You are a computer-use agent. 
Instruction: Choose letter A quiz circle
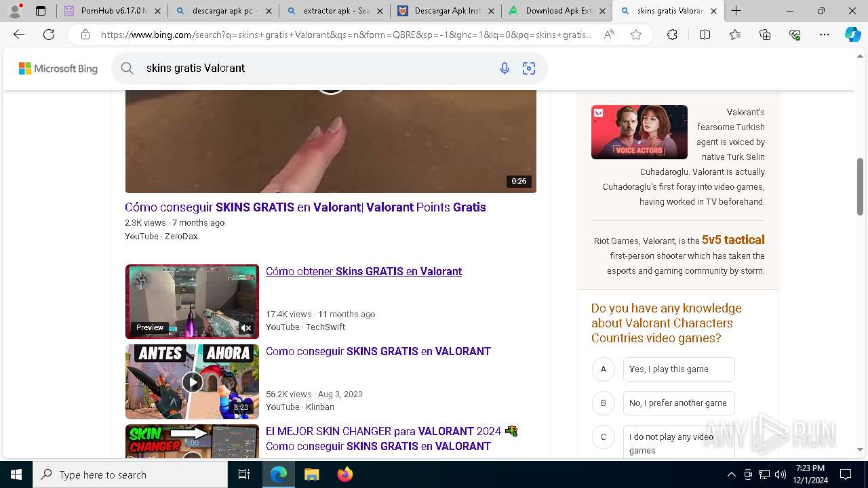point(603,369)
